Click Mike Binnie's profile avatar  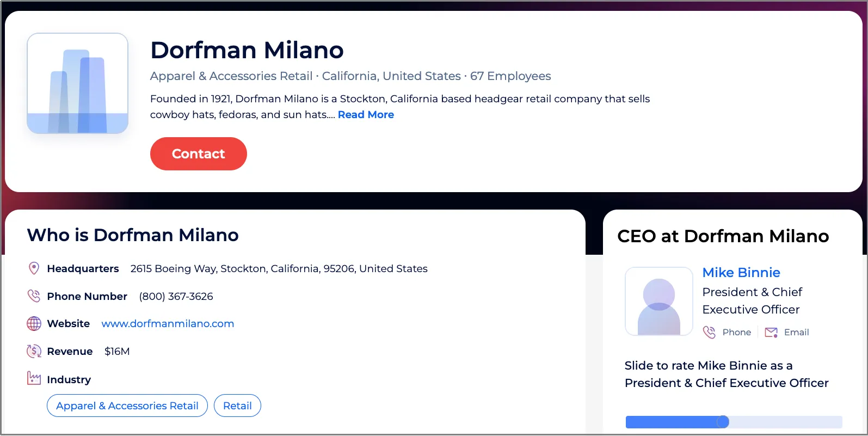tap(658, 301)
